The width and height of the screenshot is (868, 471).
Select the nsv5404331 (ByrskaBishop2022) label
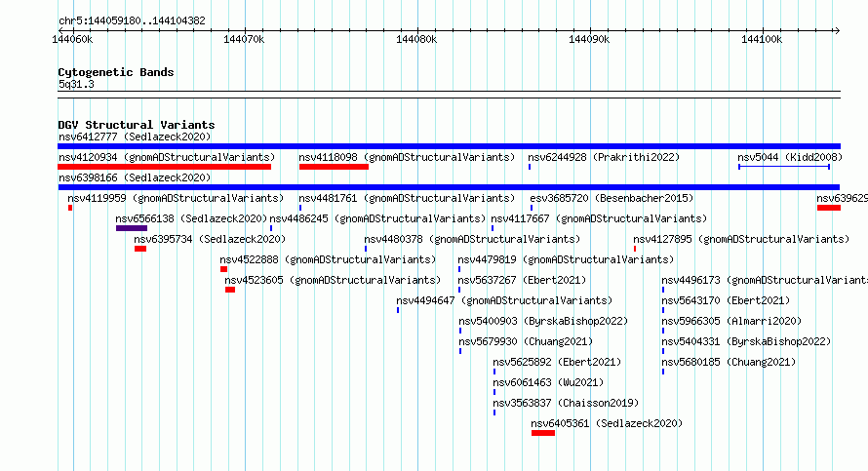pos(746,341)
